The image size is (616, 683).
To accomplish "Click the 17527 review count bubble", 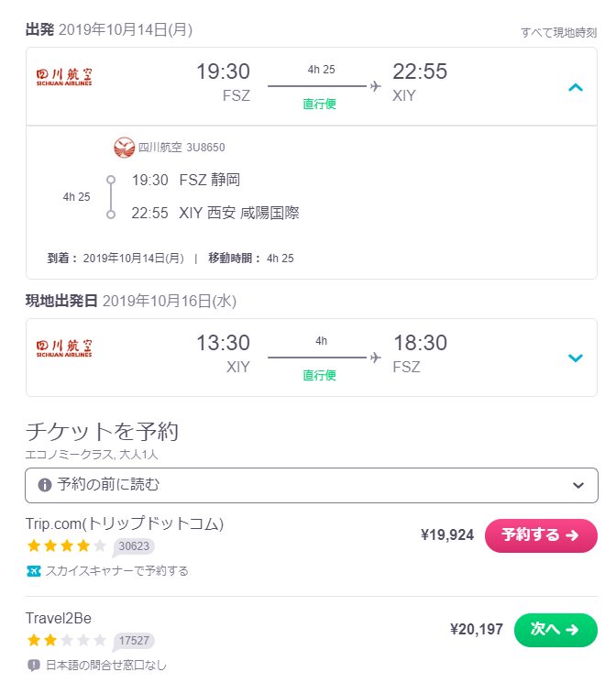I will [134, 641].
